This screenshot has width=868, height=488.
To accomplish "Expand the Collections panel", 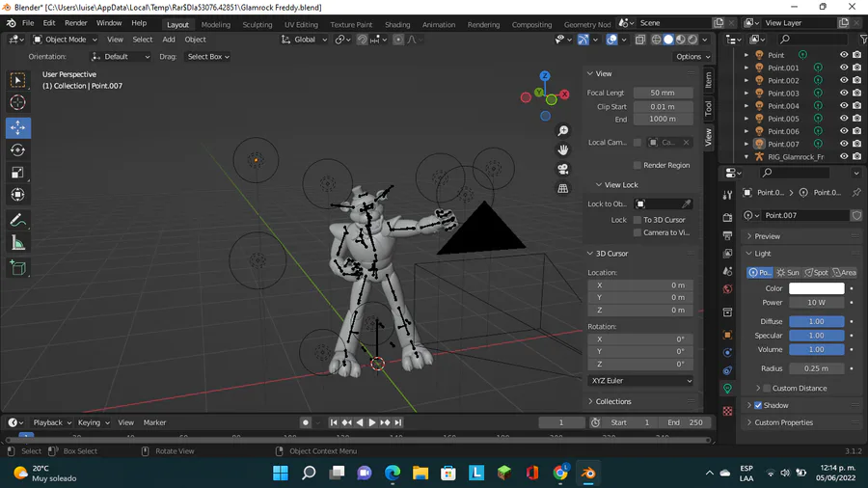I will [612, 401].
